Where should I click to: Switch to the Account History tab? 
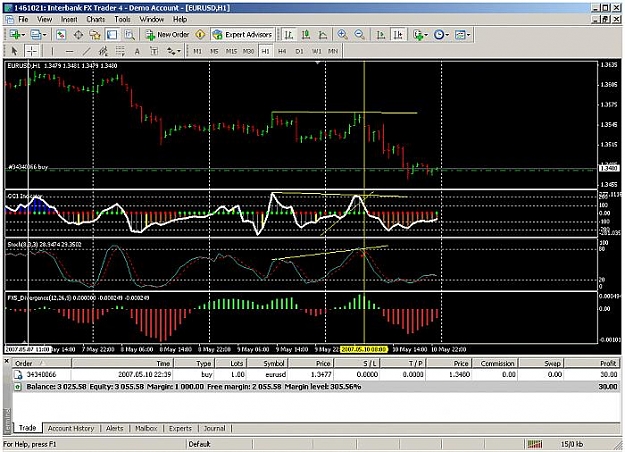tap(71, 428)
